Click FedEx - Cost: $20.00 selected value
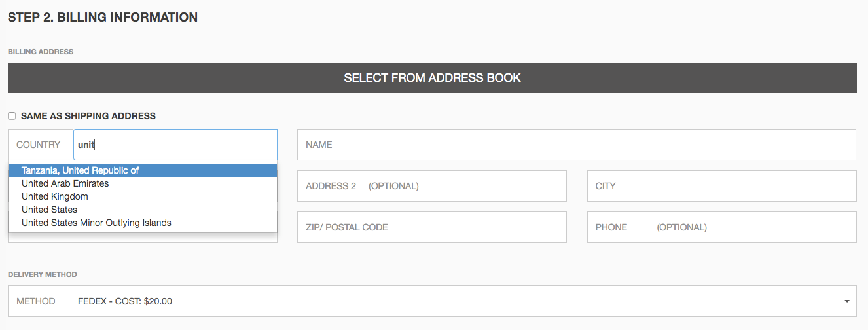 click(125, 301)
